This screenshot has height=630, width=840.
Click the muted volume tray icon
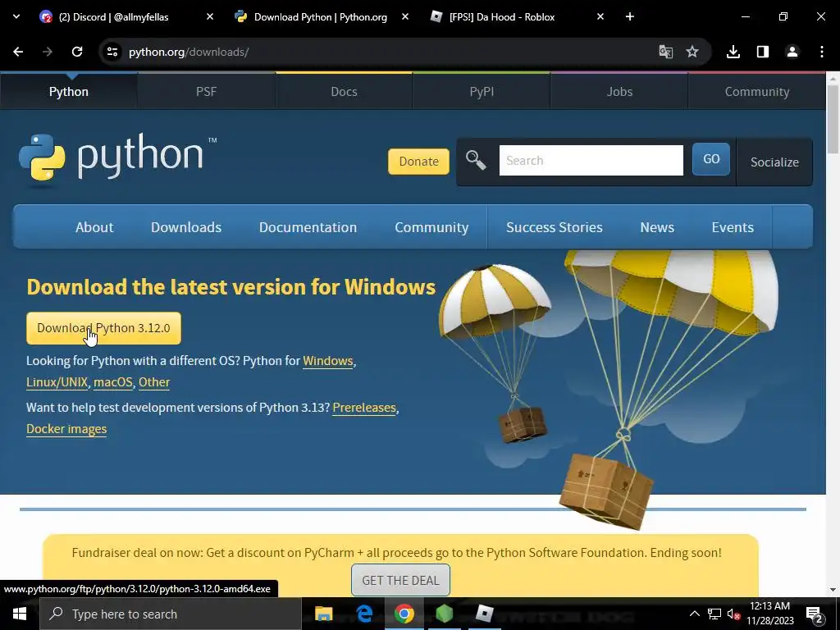(733, 614)
